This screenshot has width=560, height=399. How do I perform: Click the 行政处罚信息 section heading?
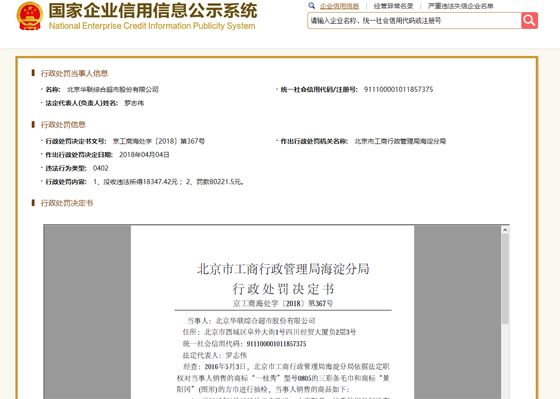(x=63, y=124)
